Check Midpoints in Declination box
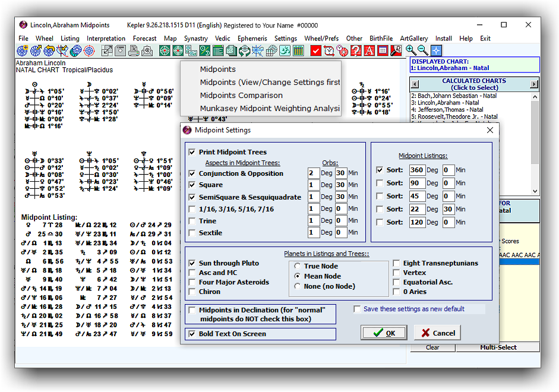Screen dimensions: 559x392 point(192,311)
